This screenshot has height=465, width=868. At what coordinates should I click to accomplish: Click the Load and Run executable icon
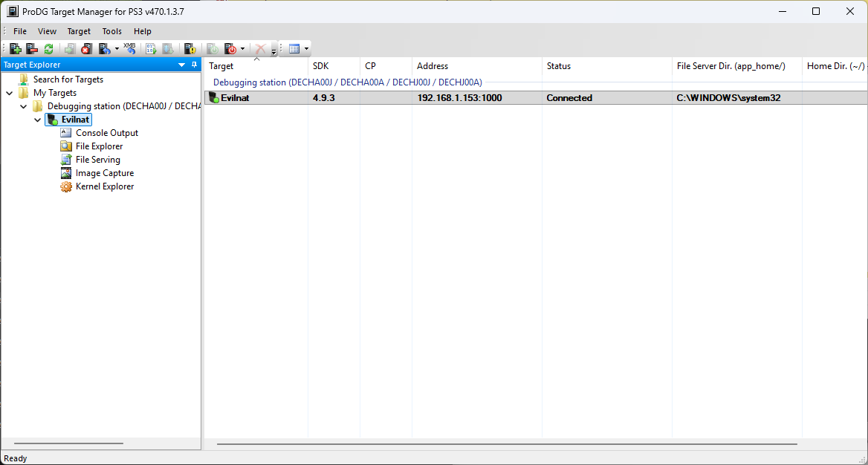pyautogui.click(x=151, y=49)
